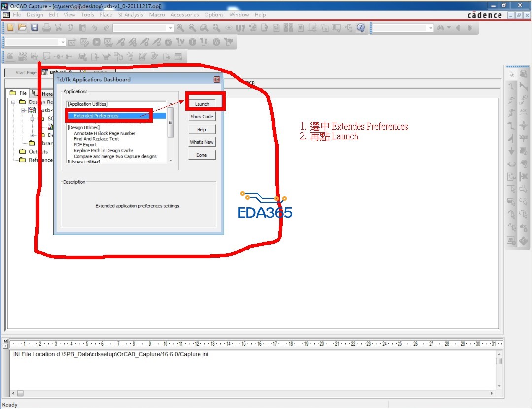The image size is (532, 409).
Task: Select the Place Part icon on the right palette
Action: point(524,73)
